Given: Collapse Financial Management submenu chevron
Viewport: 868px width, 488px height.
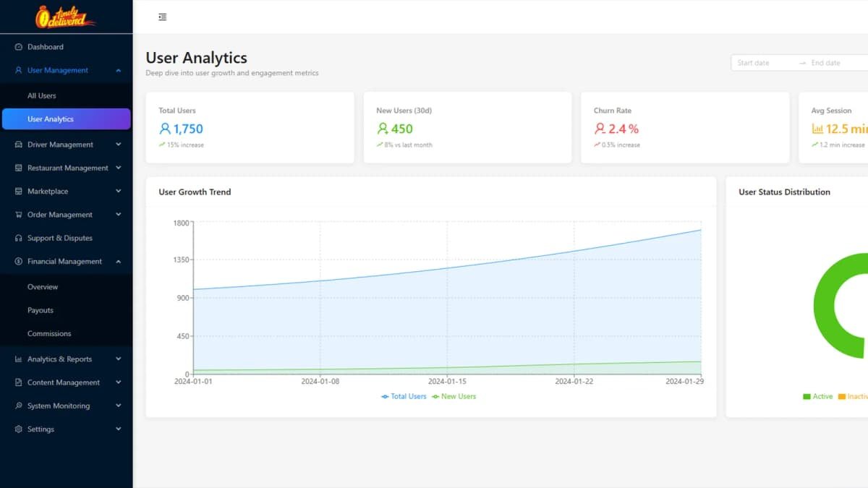Looking at the screenshot, I should point(119,262).
